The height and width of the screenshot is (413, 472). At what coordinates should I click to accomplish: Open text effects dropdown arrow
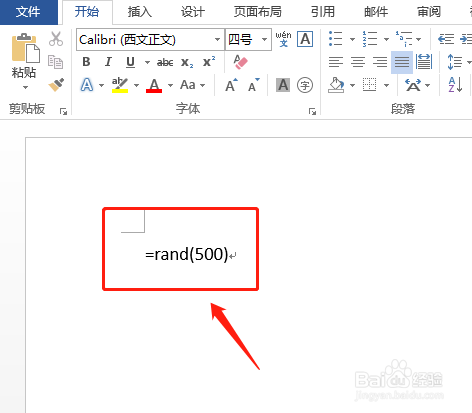tap(101, 85)
